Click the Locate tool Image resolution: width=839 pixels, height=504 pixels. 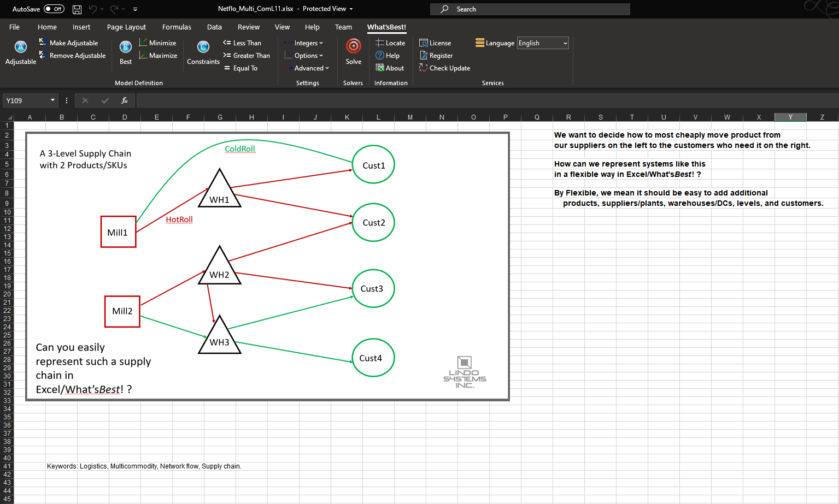tap(390, 43)
